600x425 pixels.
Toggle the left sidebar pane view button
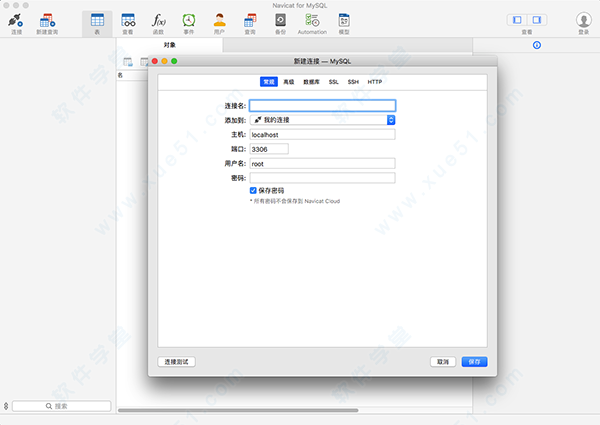click(517, 20)
